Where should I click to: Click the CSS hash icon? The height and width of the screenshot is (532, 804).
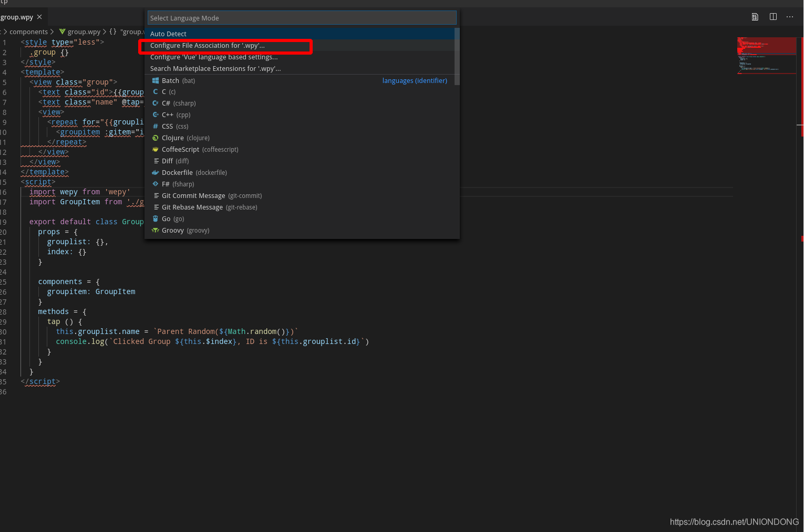point(156,127)
